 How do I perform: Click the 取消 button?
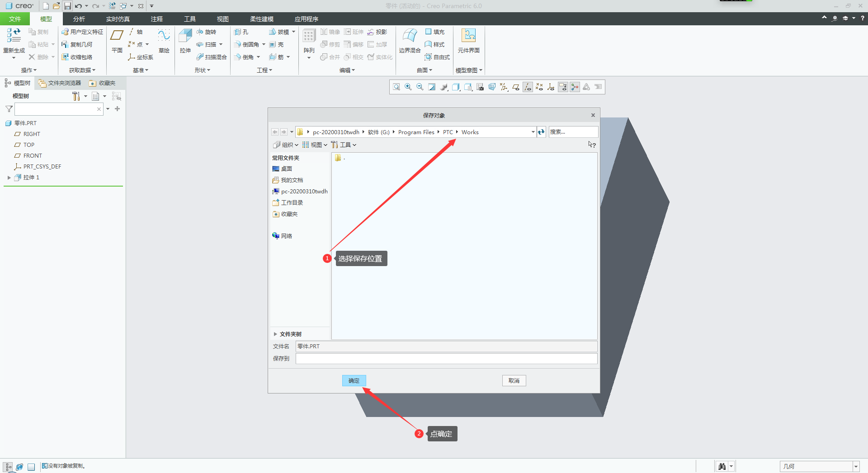tap(514, 381)
